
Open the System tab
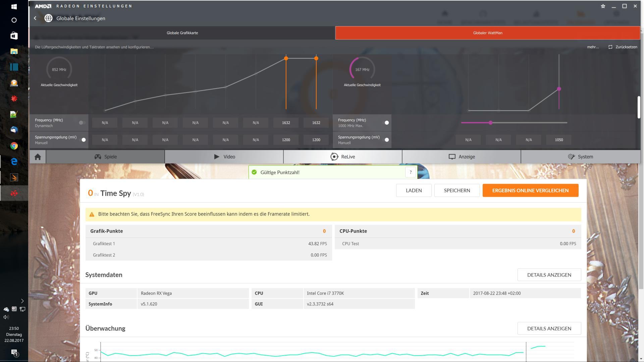[580, 157]
